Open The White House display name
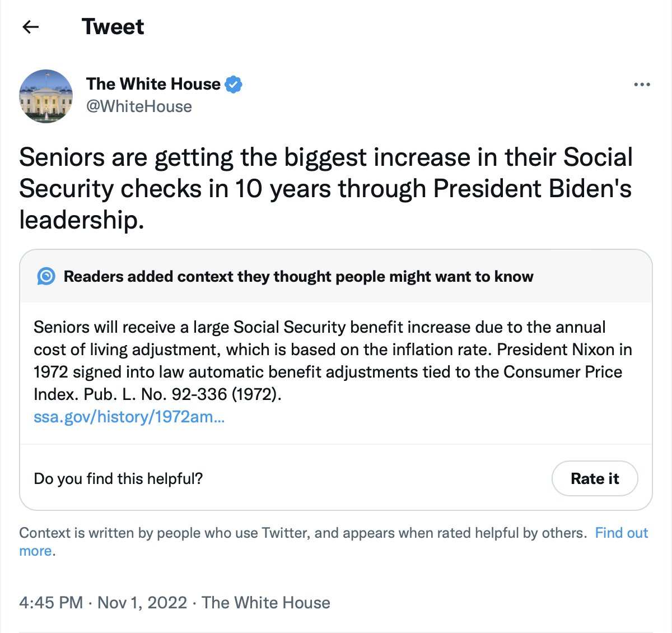 (153, 84)
